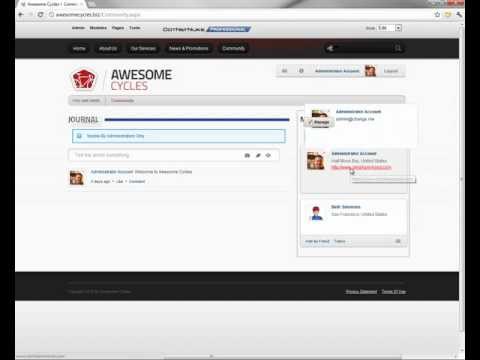Image resolution: width=480 pixels, height=360 pixels.
Task: Open the Admin menu in the control bar
Action: coord(78,28)
